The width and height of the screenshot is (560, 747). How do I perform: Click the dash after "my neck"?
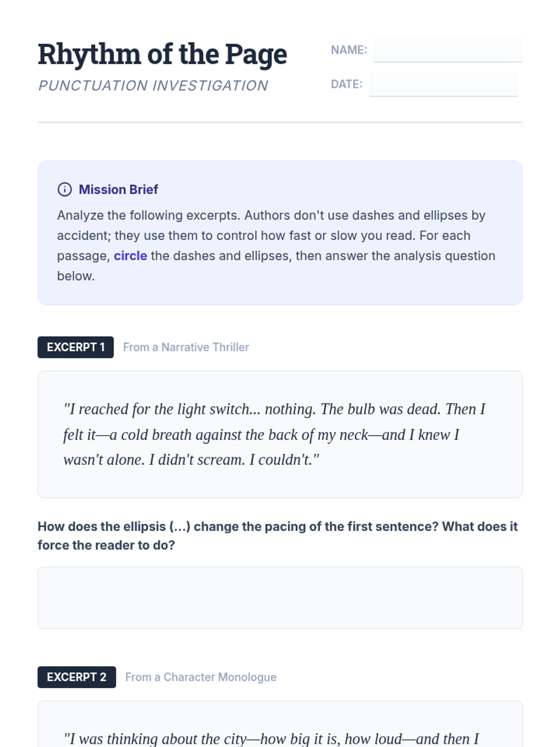click(375, 435)
